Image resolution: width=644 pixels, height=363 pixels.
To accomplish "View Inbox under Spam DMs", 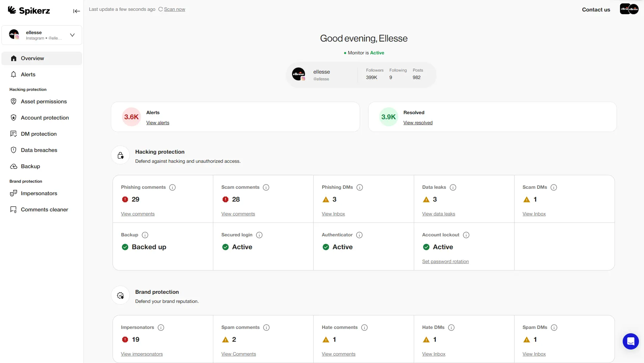I will [534, 354].
